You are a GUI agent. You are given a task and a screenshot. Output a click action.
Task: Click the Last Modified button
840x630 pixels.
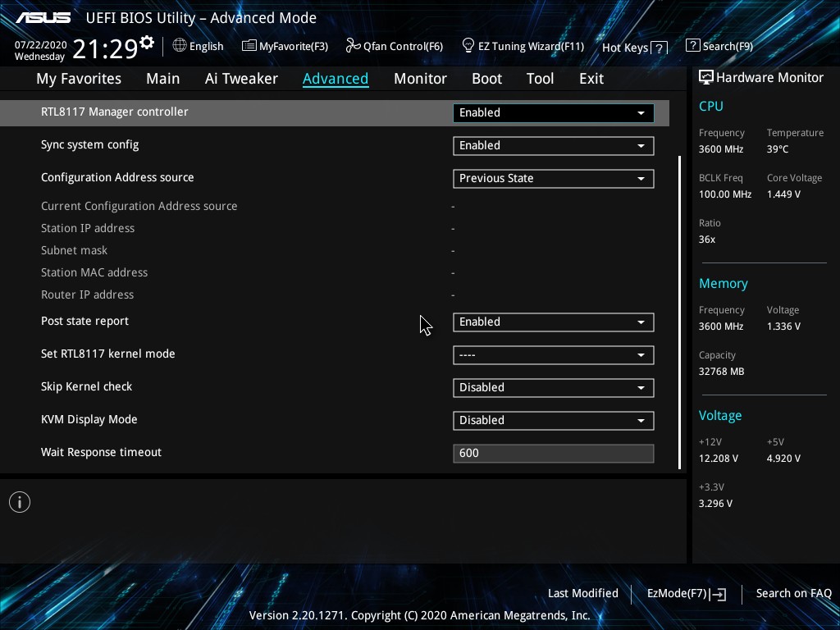pos(582,593)
